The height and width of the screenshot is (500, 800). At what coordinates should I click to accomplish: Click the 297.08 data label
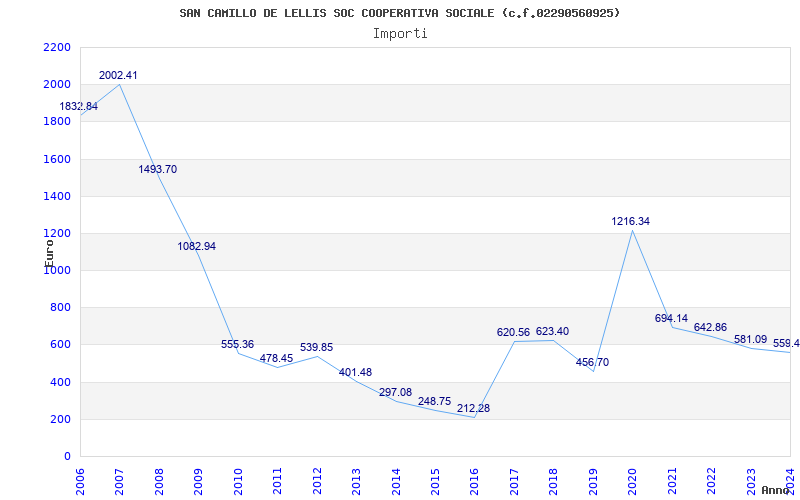pos(395,392)
